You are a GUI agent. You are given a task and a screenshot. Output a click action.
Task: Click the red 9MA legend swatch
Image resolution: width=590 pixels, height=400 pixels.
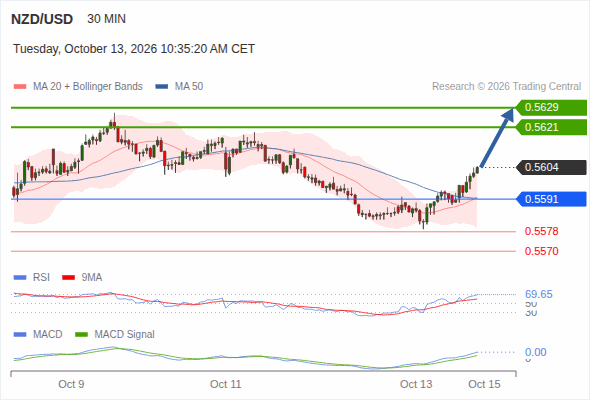pos(68,278)
